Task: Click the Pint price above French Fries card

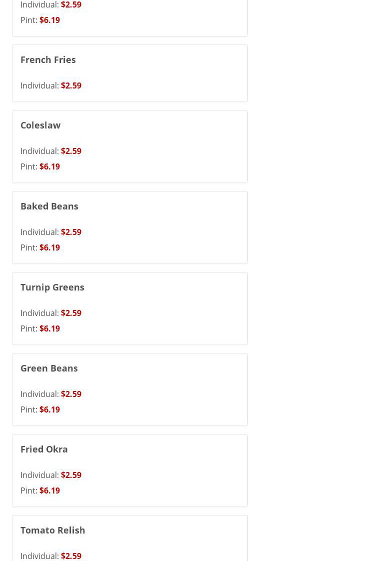Action: (49, 20)
